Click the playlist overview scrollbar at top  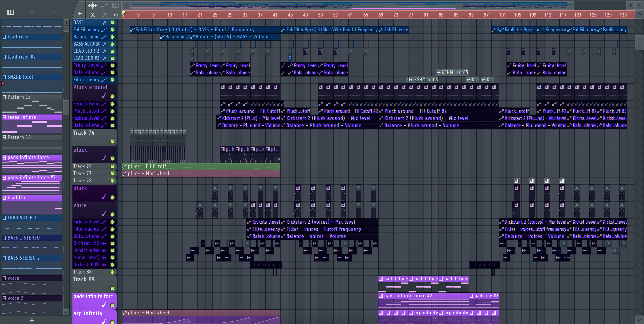(x=352, y=5)
